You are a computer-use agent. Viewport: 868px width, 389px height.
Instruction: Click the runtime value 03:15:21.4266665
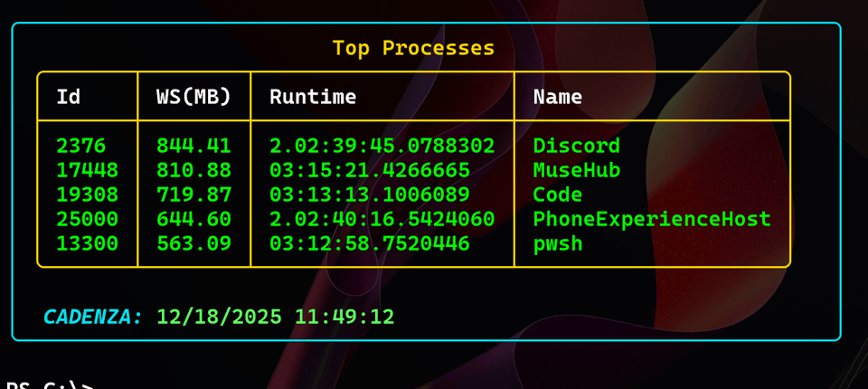pyautogui.click(x=369, y=170)
